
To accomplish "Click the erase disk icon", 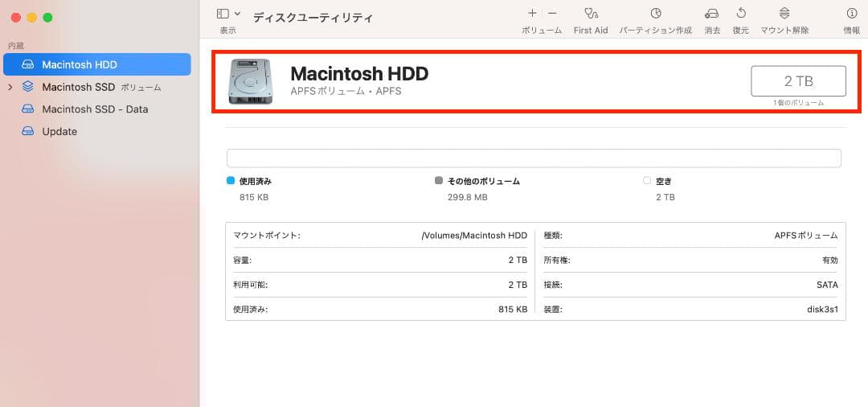I will tap(712, 14).
